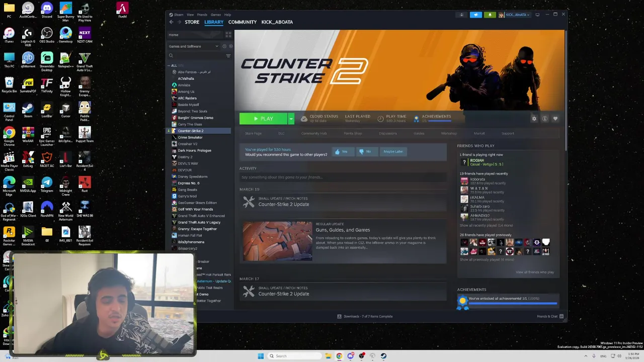
Task: Open the Games and Software filter dropdown
Action: click(194, 46)
